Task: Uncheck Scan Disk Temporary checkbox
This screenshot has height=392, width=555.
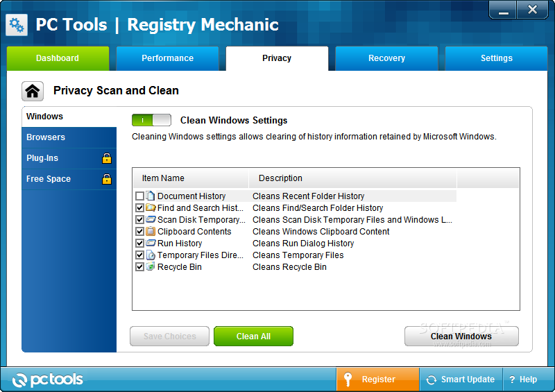Action: [140, 219]
